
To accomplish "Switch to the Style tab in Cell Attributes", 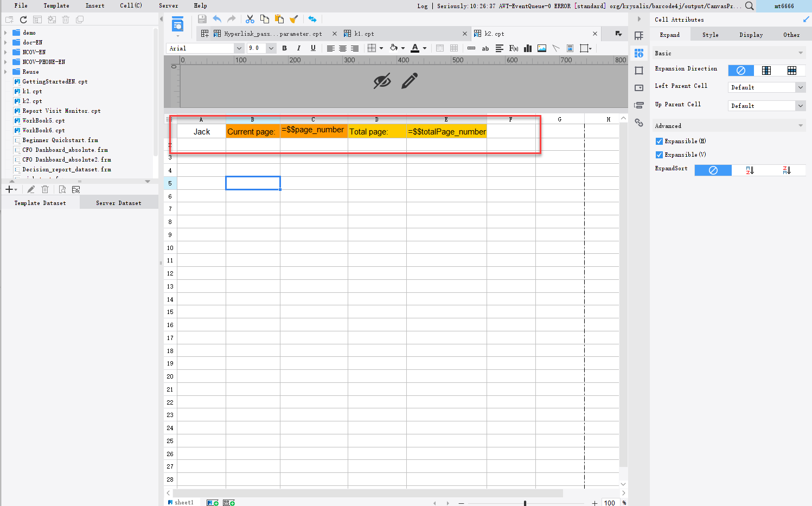I will click(x=710, y=34).
